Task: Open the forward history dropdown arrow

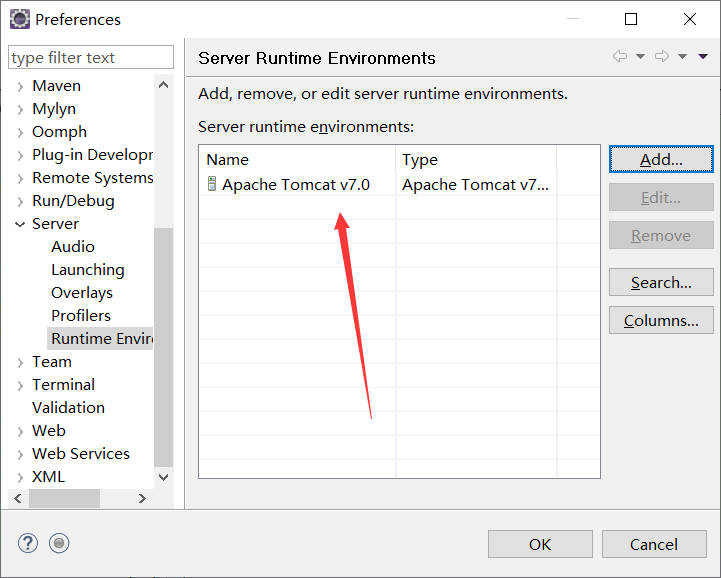Action: tap(682, 57)
